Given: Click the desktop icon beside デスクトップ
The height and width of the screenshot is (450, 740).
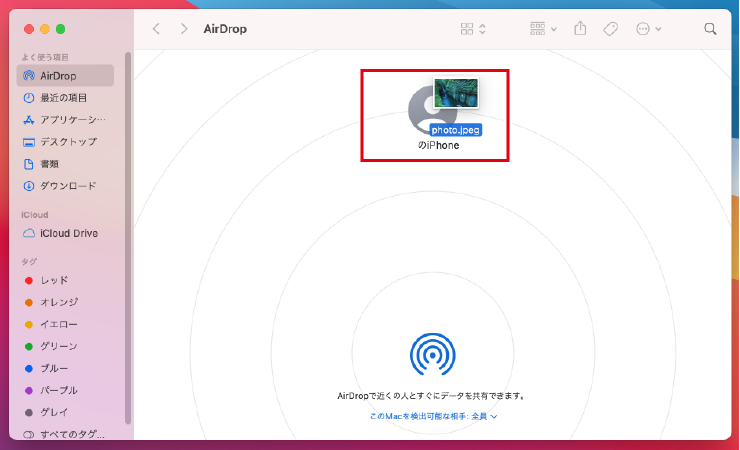Looking at the screenshot, I should [x=29, y=142].
